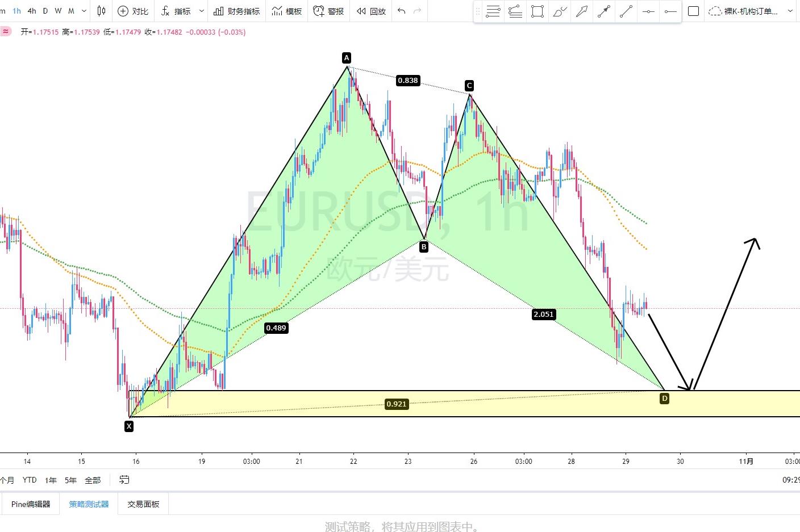Click the 对比 compare symbol button
The height and width of the screenshot is (532, 800).
[133, 11]
